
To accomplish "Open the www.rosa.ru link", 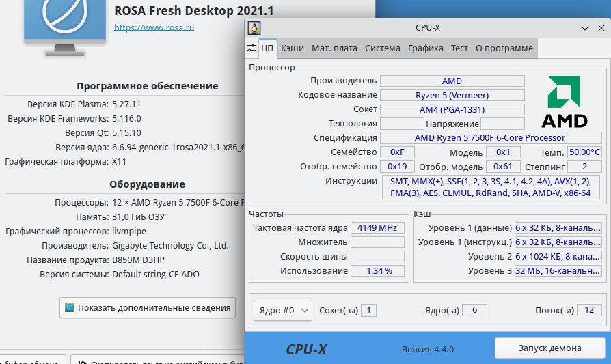I will 154,27.
